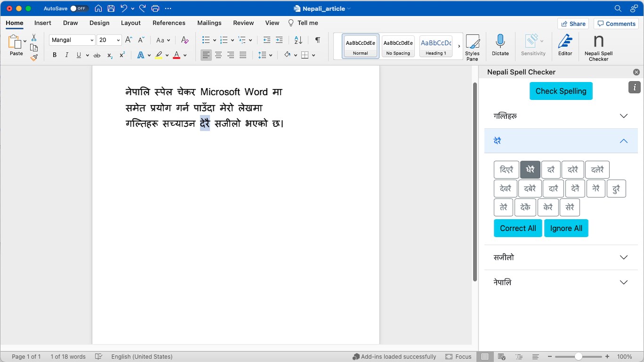
Task: Open the Comments button
Action: point(616,24)
